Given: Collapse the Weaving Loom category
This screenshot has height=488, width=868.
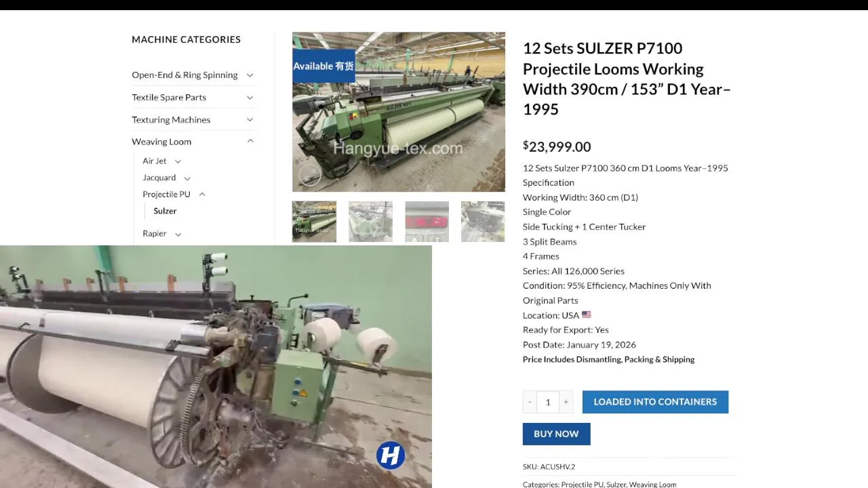Looking at the screenshot, I should (x=250, y=142).
